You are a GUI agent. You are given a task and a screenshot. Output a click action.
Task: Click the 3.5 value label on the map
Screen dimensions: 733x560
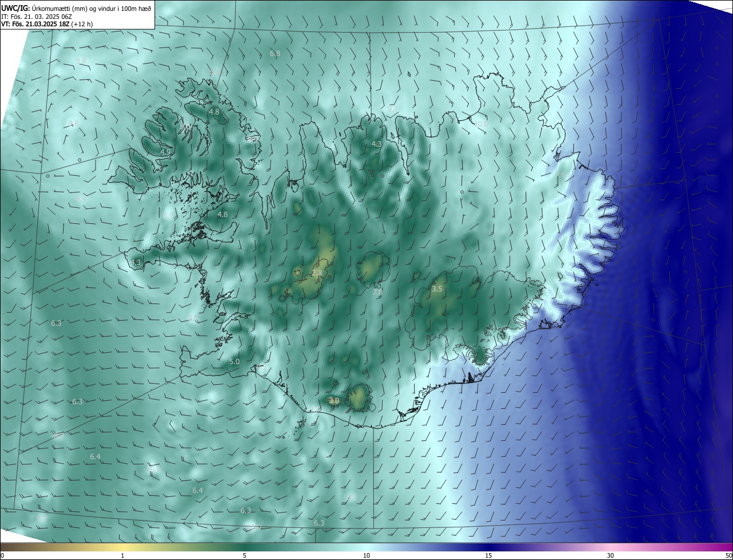[x=437, y=289]
